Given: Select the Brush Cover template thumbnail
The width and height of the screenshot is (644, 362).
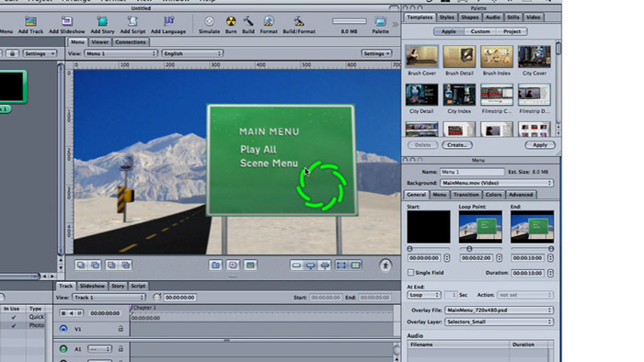Looking at the screenshot, I should (421, 57).
